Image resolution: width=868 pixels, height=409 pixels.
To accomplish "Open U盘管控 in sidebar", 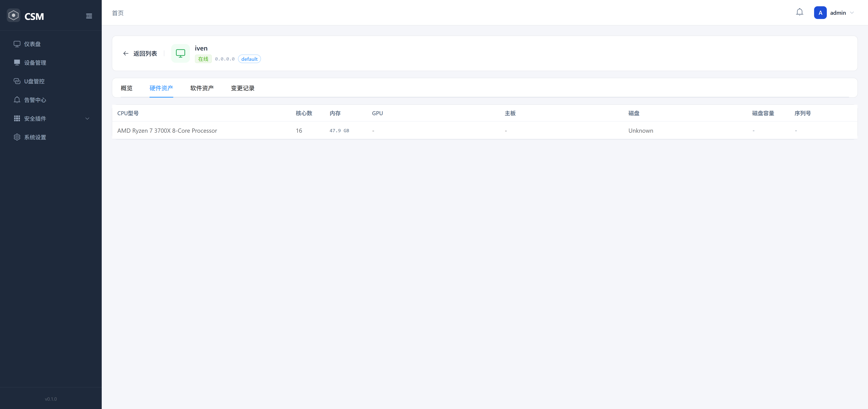I will point(34,81).
